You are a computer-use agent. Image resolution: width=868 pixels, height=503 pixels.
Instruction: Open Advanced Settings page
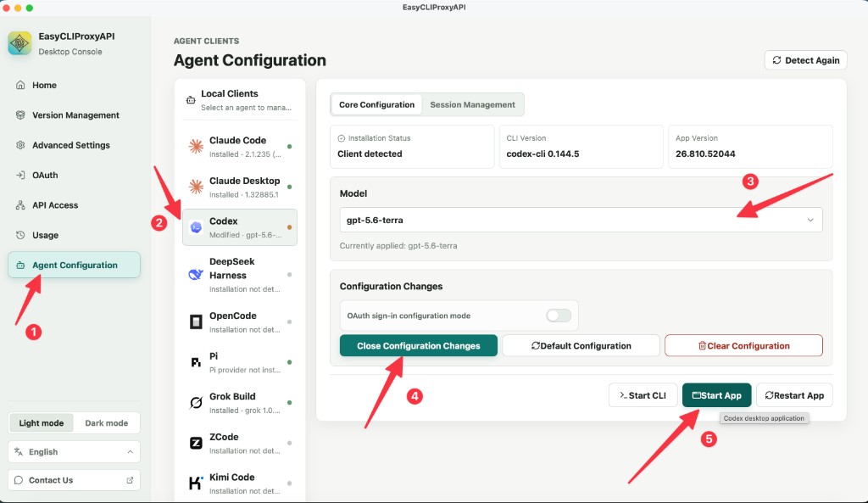tap(74, 144)
